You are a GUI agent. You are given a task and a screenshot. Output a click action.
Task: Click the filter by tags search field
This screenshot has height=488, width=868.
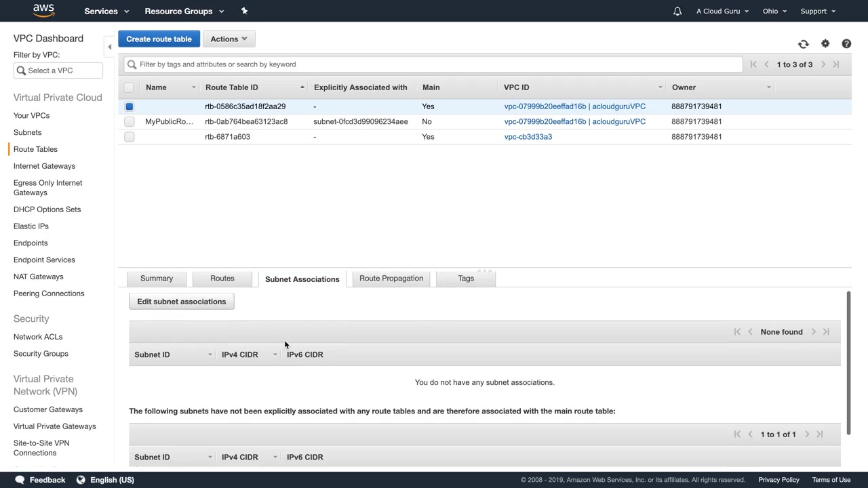434,64
